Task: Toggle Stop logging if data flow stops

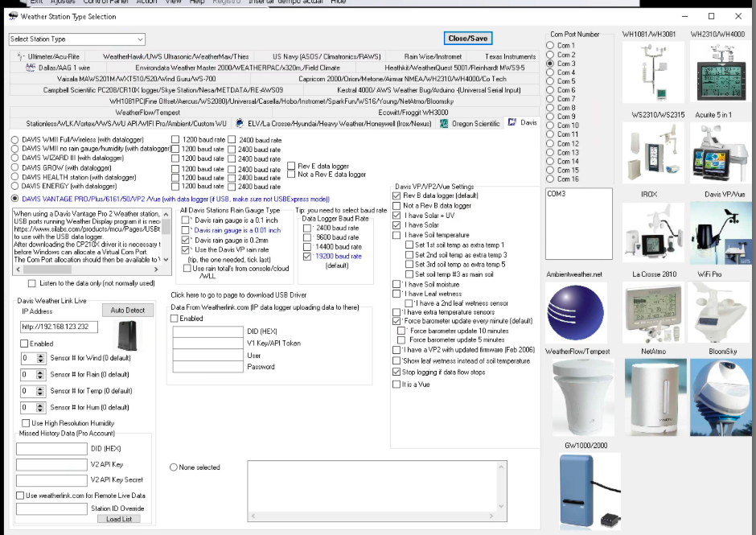Action: pos(396,372)
